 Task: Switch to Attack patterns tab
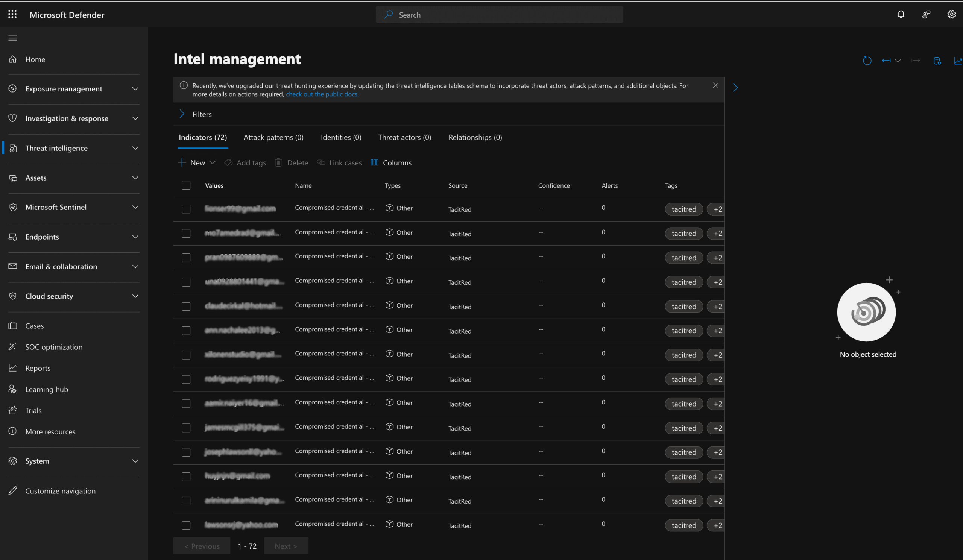coord(273,137)
